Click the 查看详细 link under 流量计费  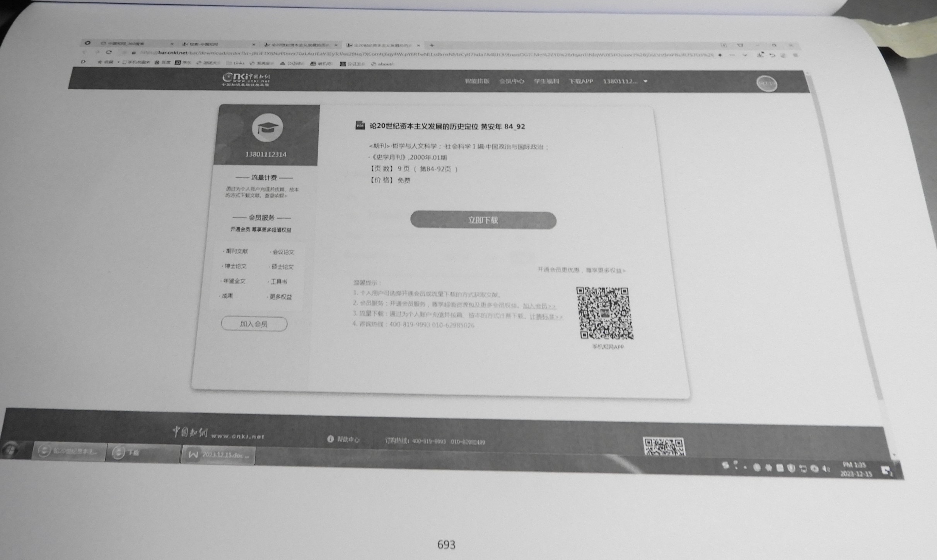(x=276, y=196)
